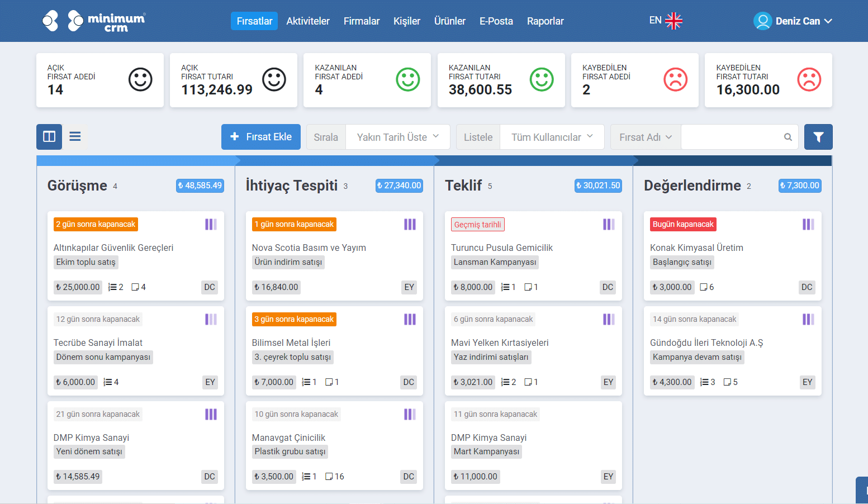Click stage bars icon on Altınkapılar card
Screen dimensions: 868x504
pos(211,224)
